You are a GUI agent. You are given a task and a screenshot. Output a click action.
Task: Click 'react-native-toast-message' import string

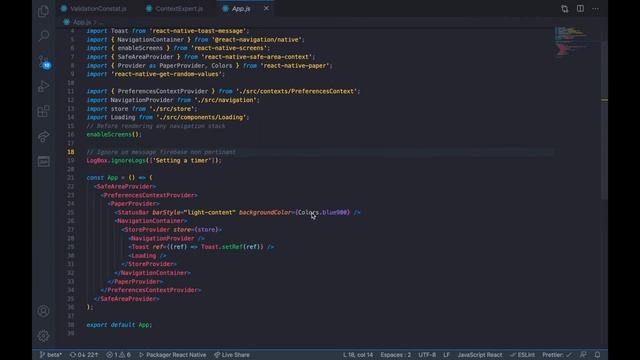(198, 31)
